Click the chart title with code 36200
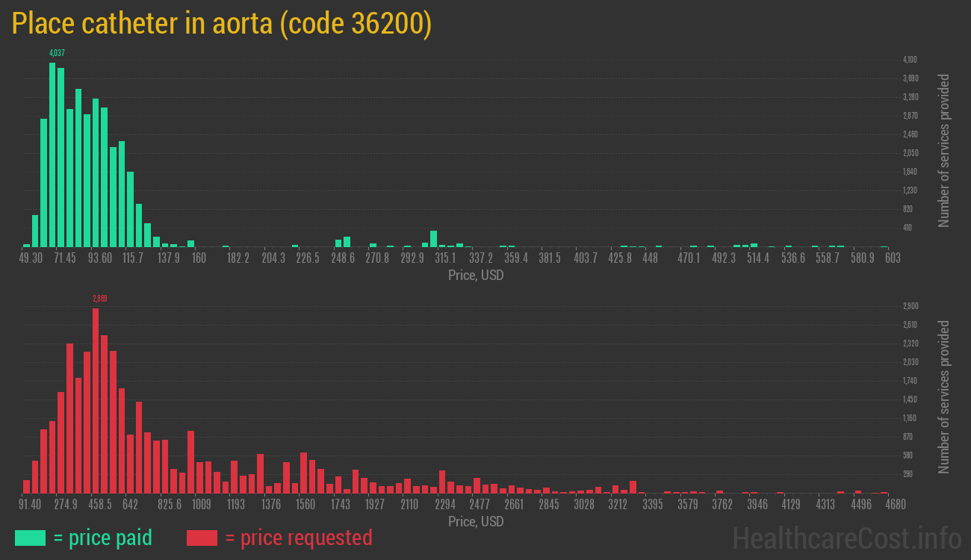The image size is (971, 560). coord(222,24)
